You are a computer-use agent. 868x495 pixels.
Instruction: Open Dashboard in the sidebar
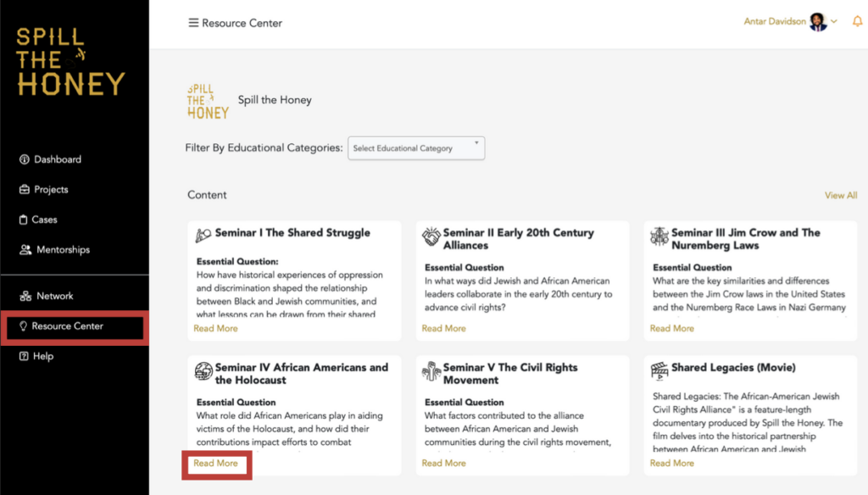tap(57, 159)
